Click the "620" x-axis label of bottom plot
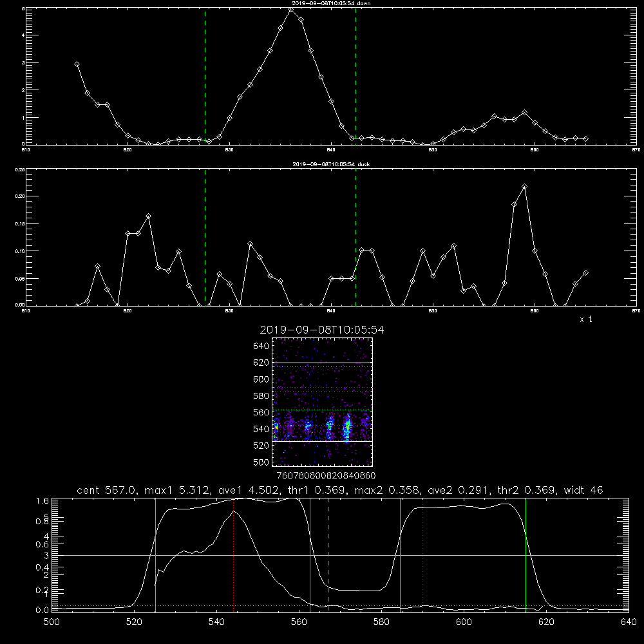Viewport: 644px width, 644px height. point(546,622)
